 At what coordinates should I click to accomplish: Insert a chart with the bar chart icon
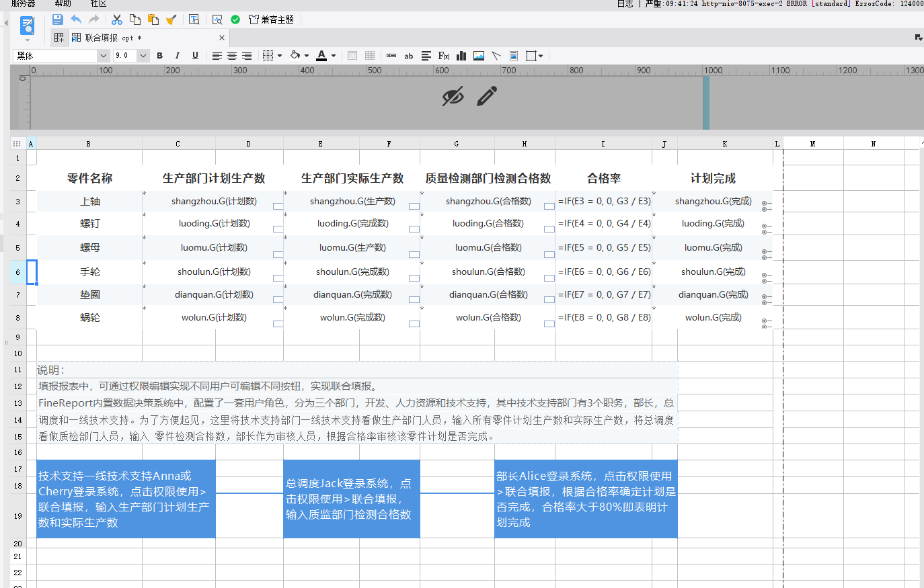[461, 56]
